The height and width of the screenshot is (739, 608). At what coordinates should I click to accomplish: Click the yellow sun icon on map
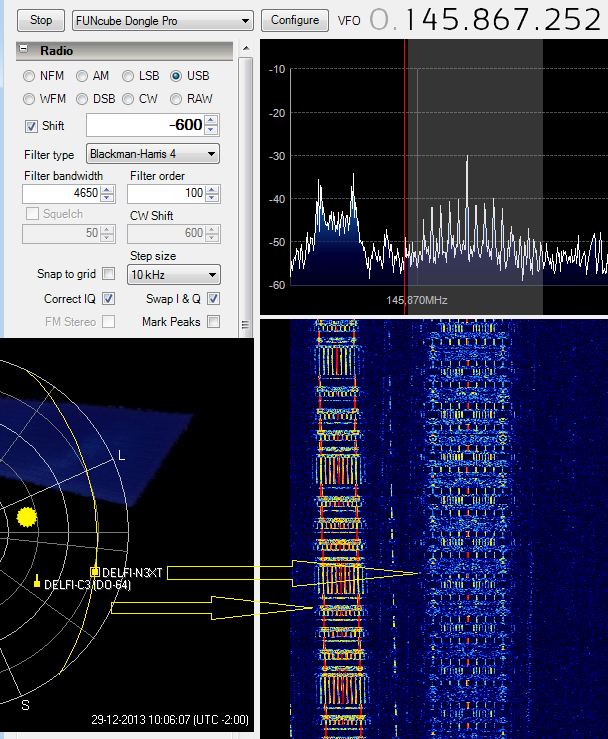pos(27,517)
